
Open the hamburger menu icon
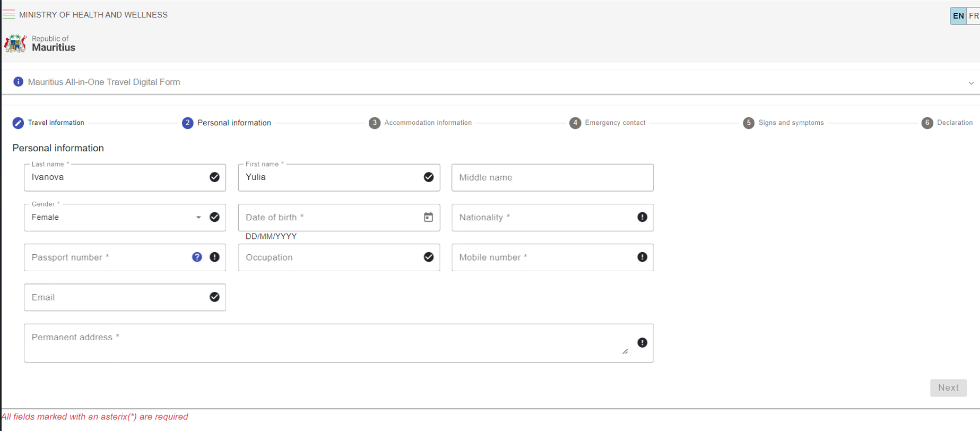point(9,14)
